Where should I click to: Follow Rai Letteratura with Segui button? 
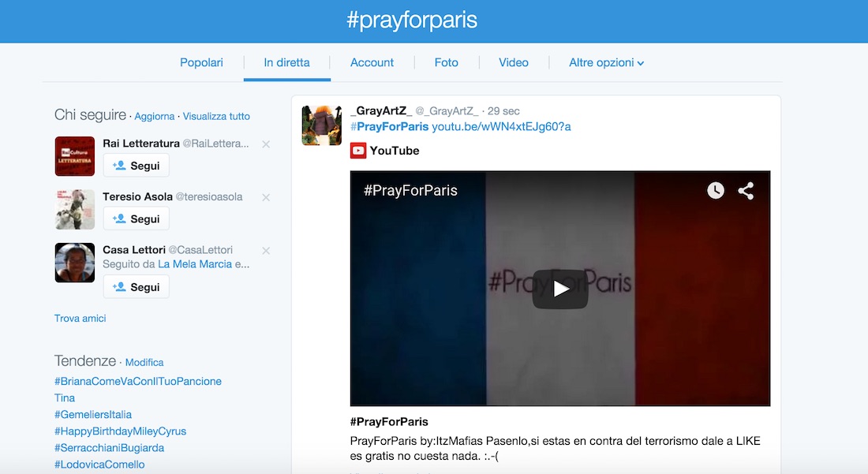coord(137,166)
